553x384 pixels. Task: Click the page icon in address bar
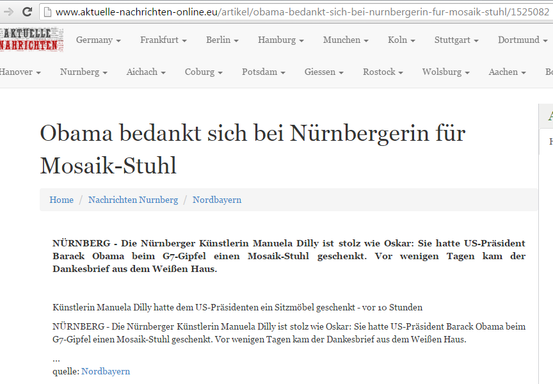[x=48, y=12]
